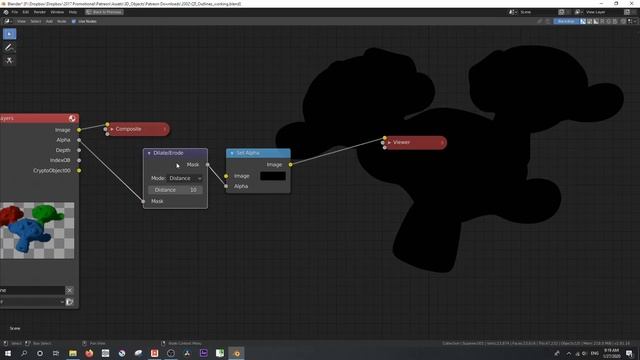640x360 pixels.
Task: Click the Windows search icon
Action: click(24, 353)
